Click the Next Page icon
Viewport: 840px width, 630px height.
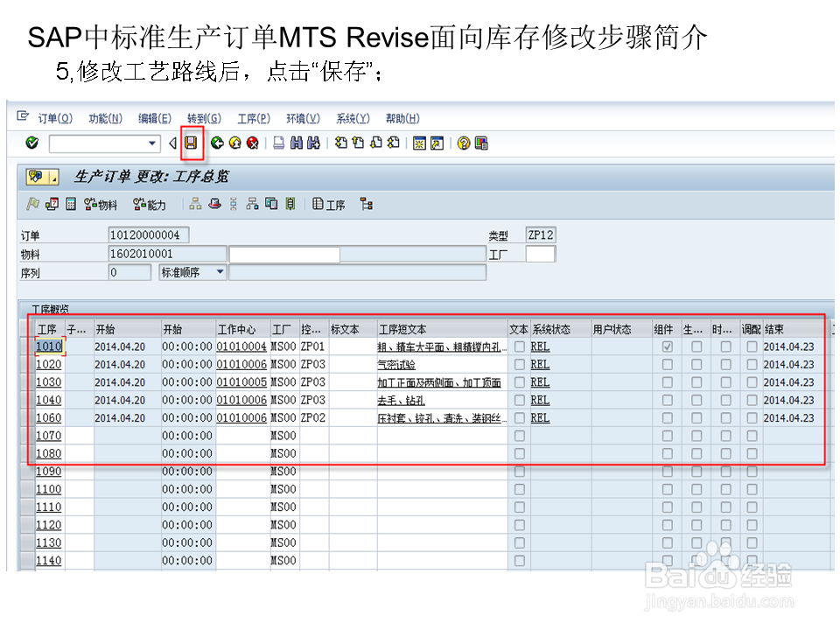point(376,143)
